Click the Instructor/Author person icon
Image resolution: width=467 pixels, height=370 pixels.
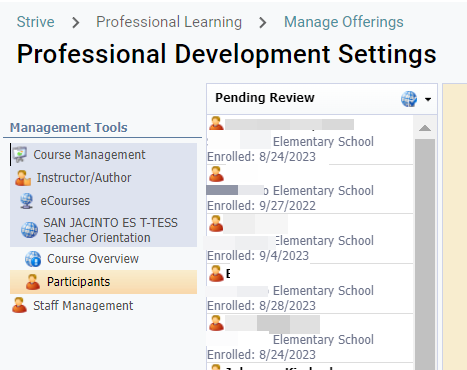(x=23, y=178)
